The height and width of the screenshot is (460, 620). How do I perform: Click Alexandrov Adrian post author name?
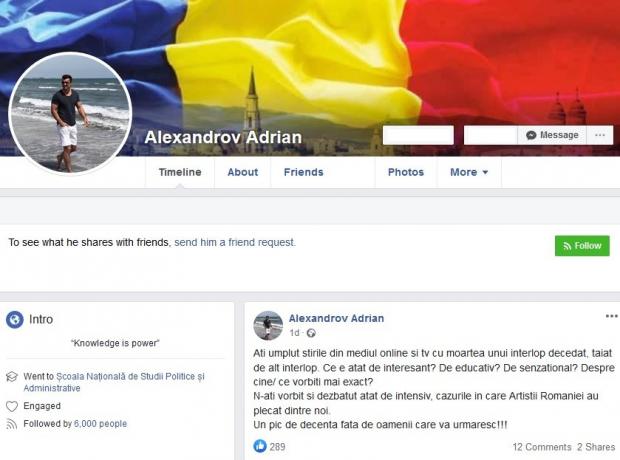(x=336, y=318)
